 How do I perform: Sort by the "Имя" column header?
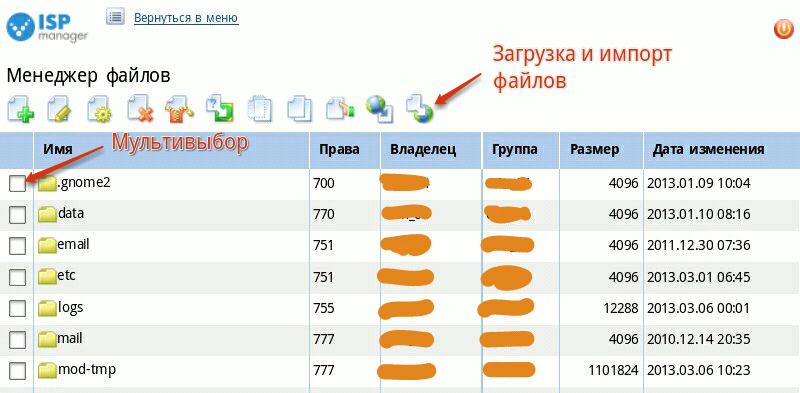58,150
